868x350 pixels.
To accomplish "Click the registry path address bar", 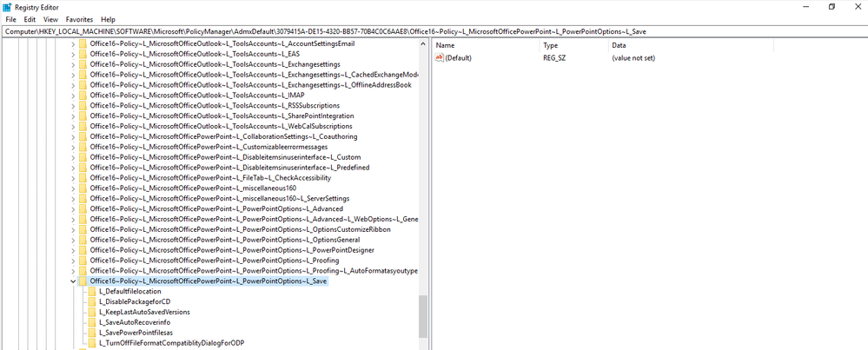I will pos(434,31).
